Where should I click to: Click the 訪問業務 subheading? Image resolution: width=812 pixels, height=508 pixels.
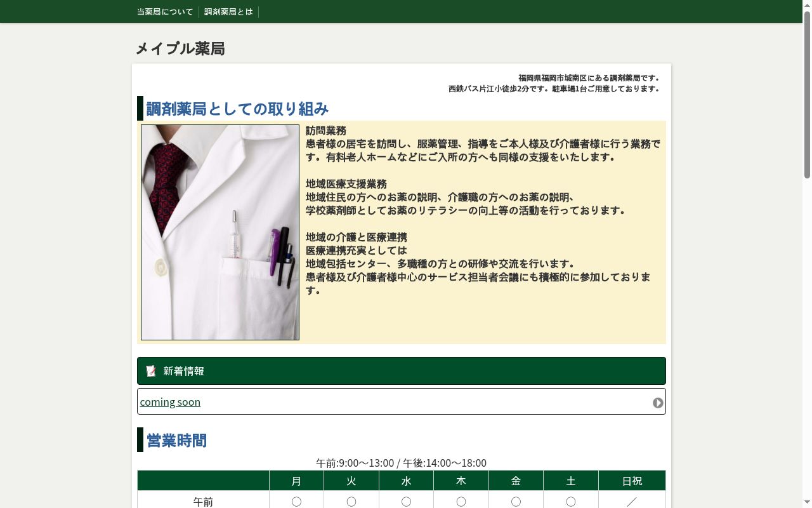click(x=326, y=130)
